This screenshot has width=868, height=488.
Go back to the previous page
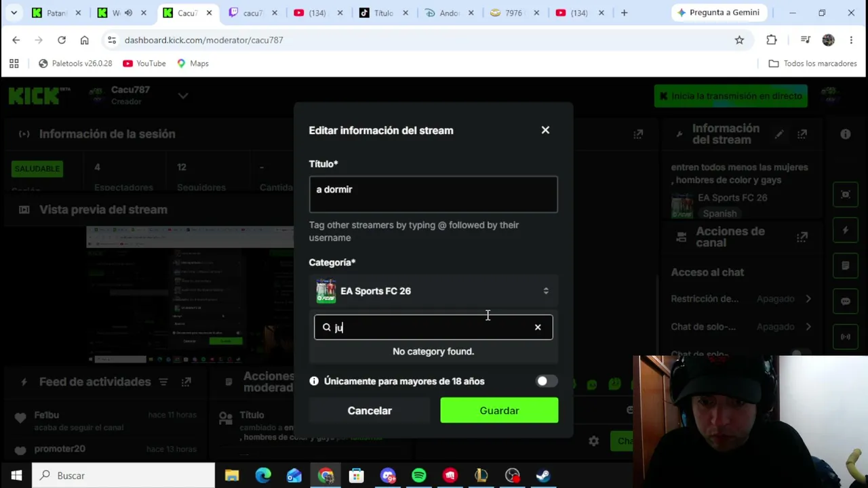[16, 40]
